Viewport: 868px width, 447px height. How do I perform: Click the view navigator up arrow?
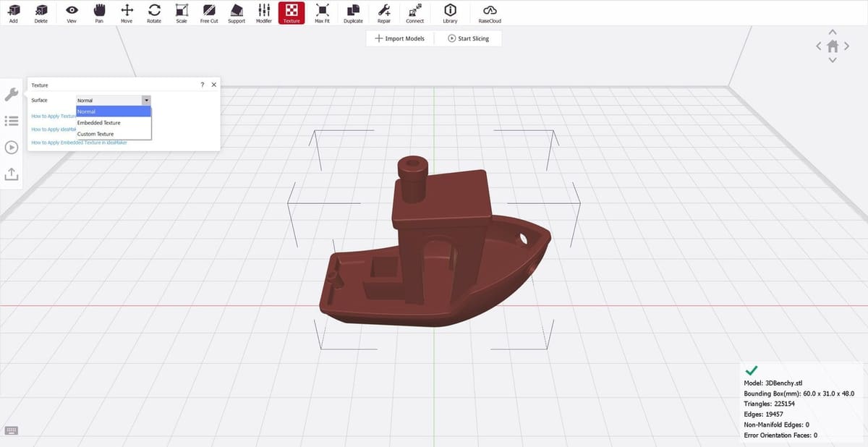[x=833, y=32]
